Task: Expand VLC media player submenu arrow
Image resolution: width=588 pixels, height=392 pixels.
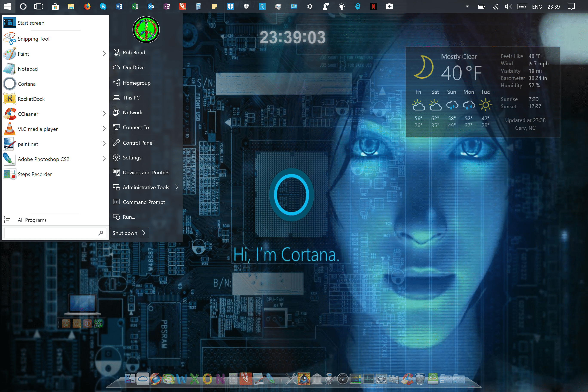Action: coord(104,129)
